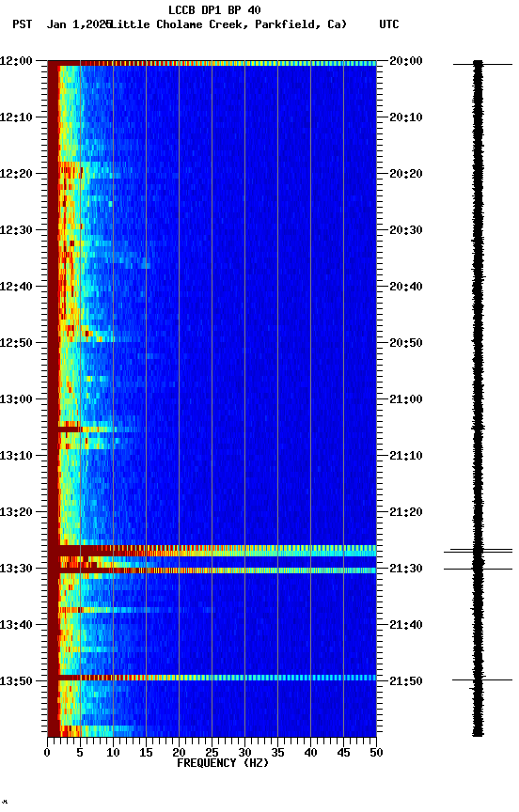
Task: Click the '40' frequency axis label
Action: tap(310, 753)
